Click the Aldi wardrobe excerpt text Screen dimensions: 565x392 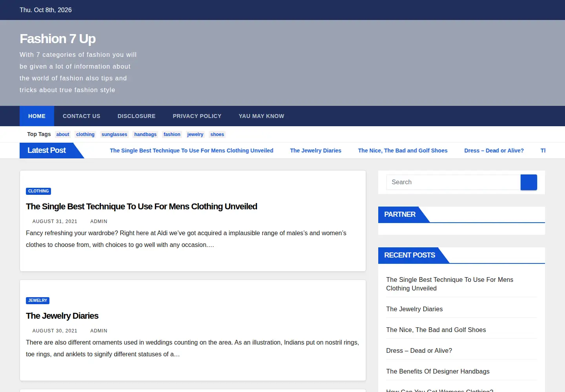click(186, 239)
